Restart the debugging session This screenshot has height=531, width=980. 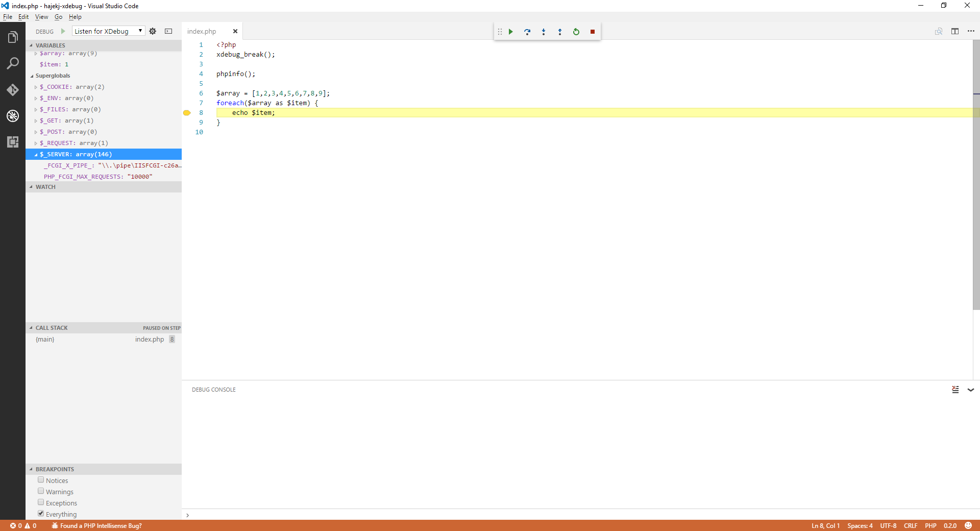[x=576, y=32]
